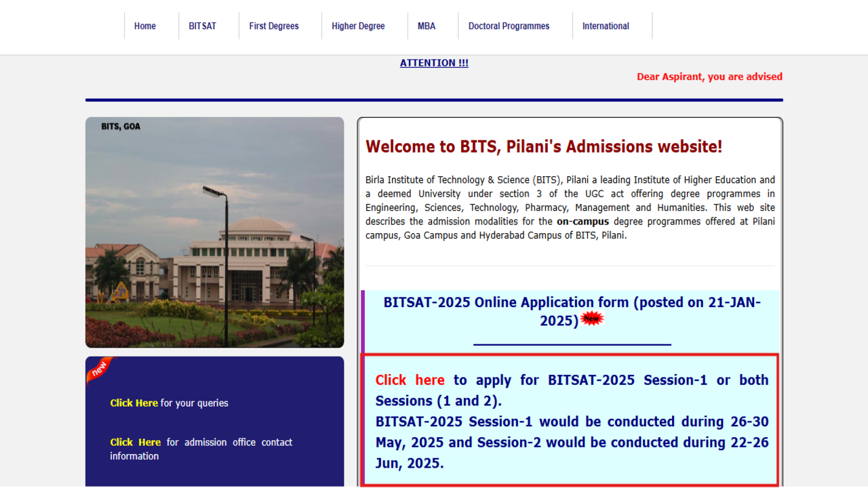Click the Birla Institute of Technology & Science paragraph
Image resolution: width=868 pixels, height=488 pixels.
(x=570, y=207)
